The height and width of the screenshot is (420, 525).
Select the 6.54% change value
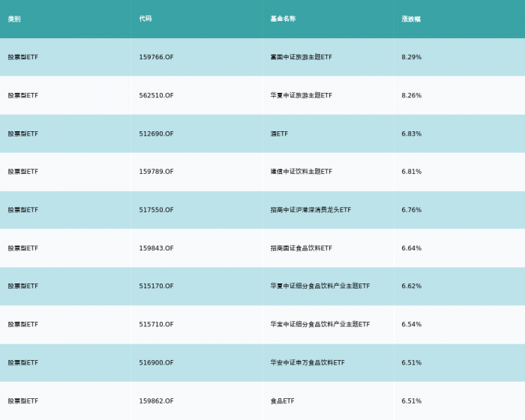click(412, 325)
